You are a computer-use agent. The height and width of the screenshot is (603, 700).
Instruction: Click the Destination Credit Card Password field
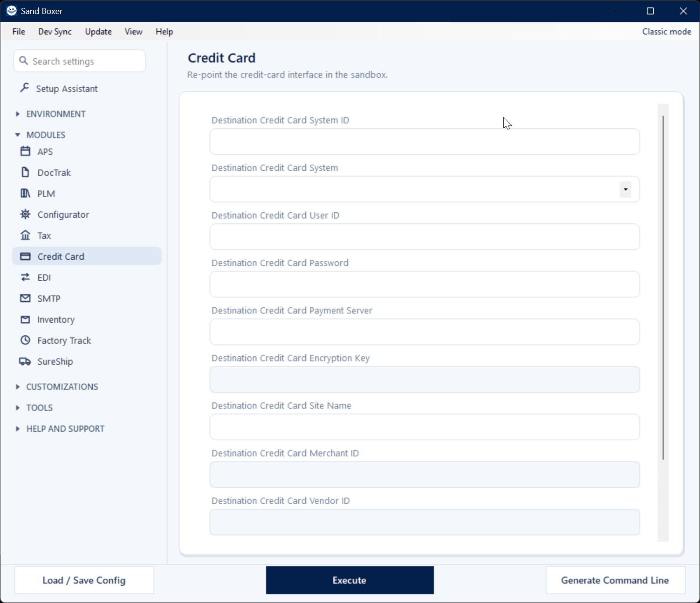tap(425, 284)
